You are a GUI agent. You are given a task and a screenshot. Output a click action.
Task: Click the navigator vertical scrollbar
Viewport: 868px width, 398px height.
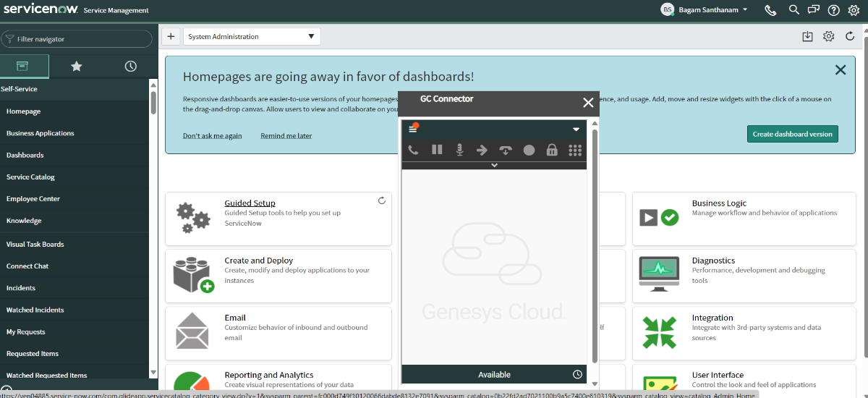[x=153, y=101]
